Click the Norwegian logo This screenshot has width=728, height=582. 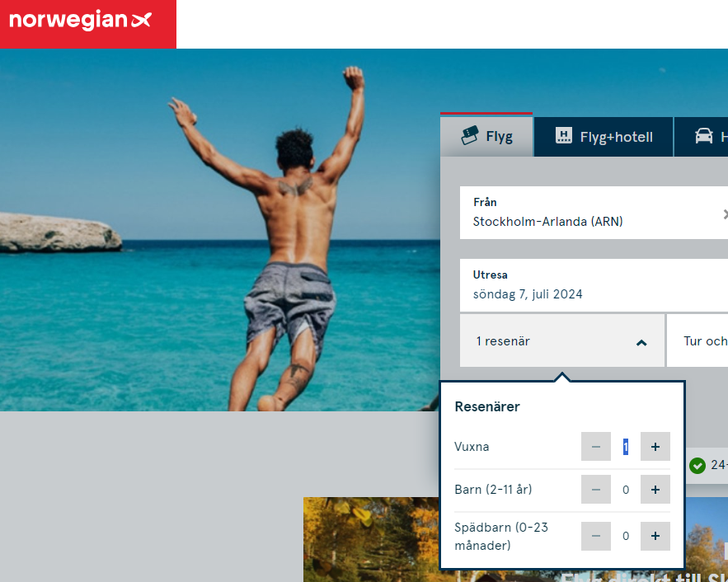[81, 21]
